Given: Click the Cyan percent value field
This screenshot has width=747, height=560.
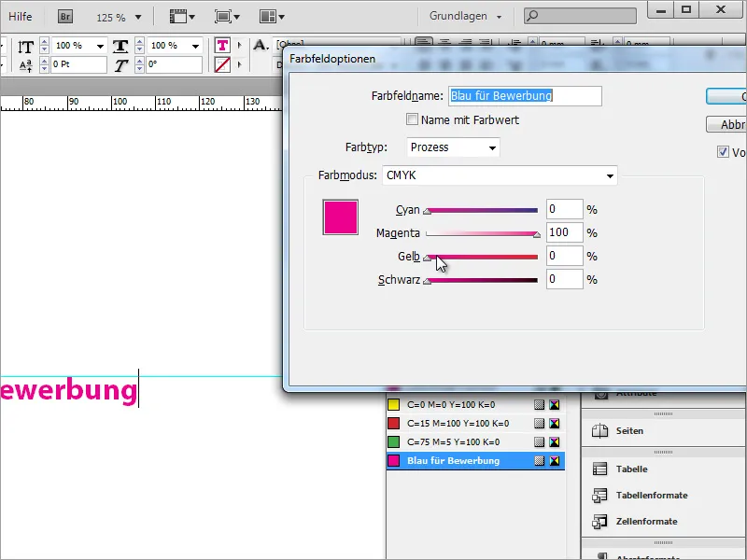Looking at the screenshot, I should coord(564,209).
